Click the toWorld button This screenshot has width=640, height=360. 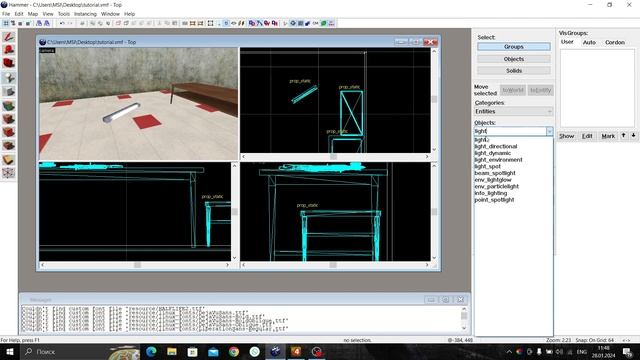point(513,90)
